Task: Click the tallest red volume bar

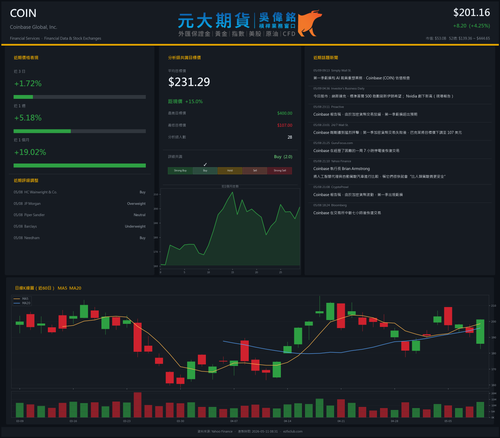Action: [x=137, y=405]
